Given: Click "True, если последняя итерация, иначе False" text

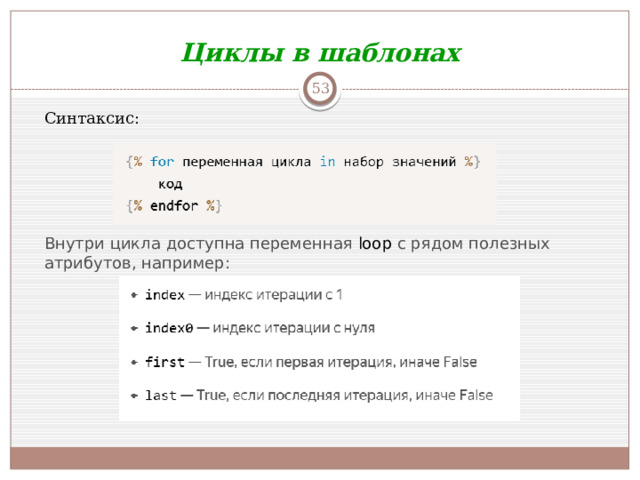Looking at the screenshot, I should click(x=345, y=395).
